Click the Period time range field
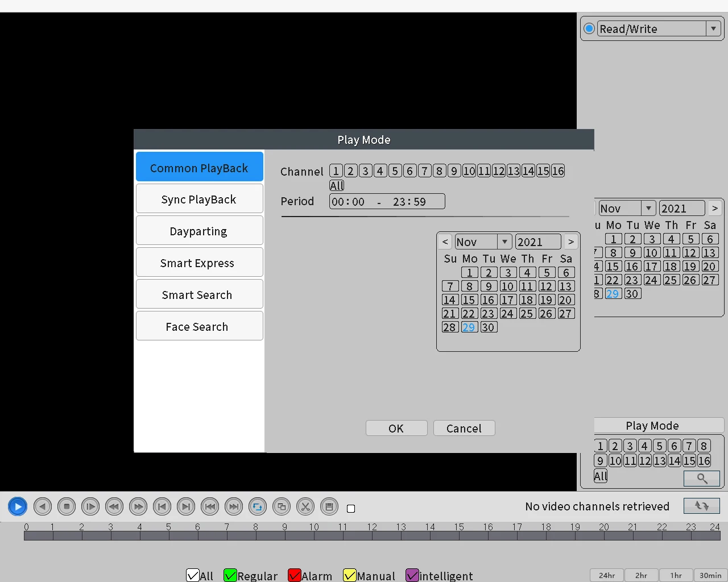The height and width of the screenshot is (582, 728). pyautogui.click(x=387, y=202)
